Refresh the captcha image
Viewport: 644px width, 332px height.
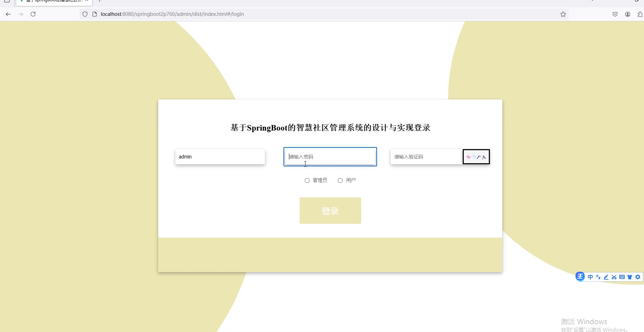tap(476, 157)
